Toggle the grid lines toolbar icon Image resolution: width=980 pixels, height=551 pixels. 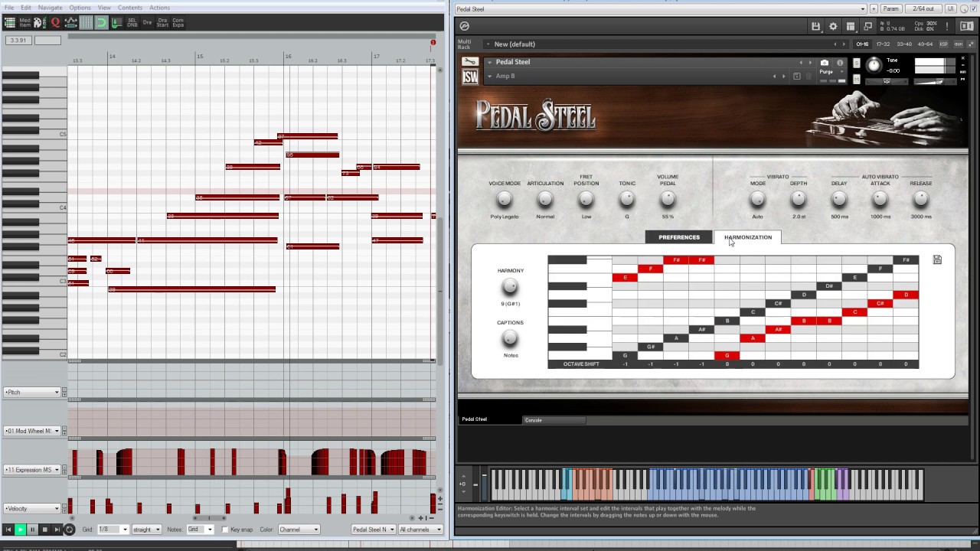pos(86,23)
